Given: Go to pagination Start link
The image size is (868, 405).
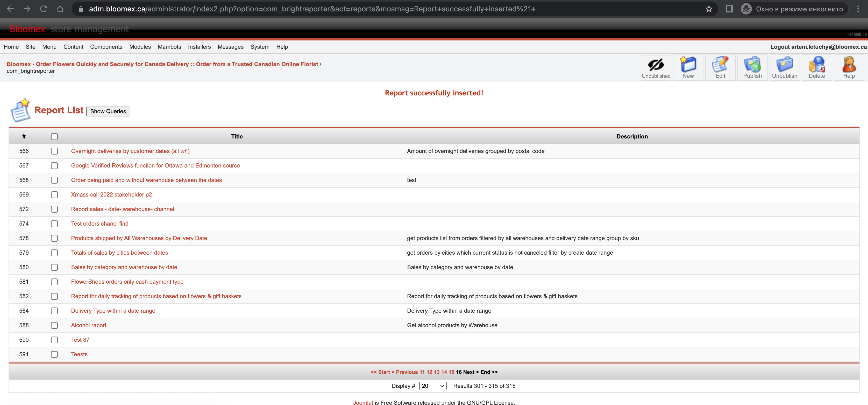Looking at the screenshot, I should (x=380, y=372).
